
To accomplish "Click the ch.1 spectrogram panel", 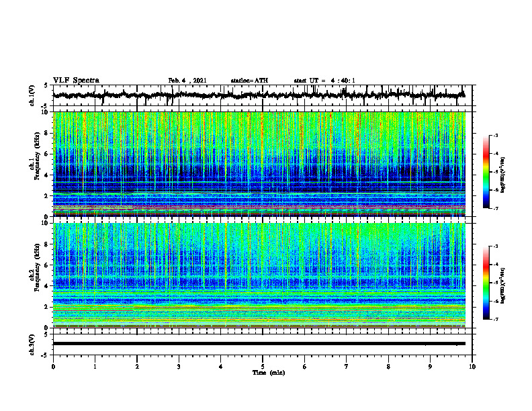I will click(x=259, y=164).
